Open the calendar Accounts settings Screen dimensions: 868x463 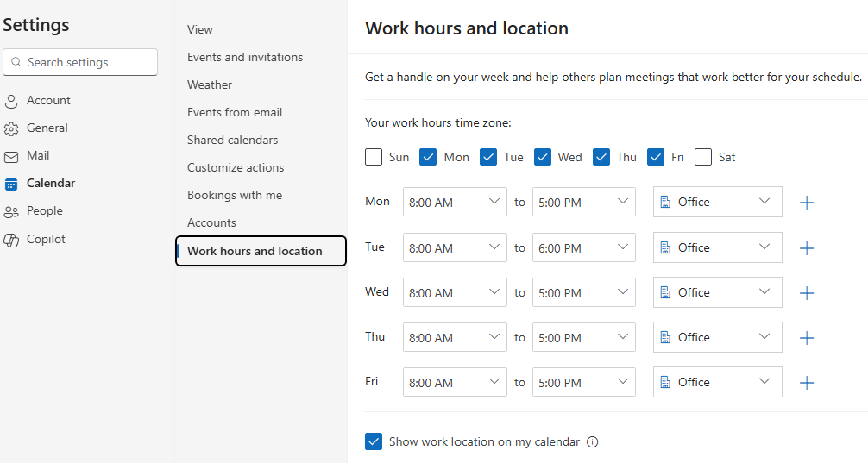[211, 223]
